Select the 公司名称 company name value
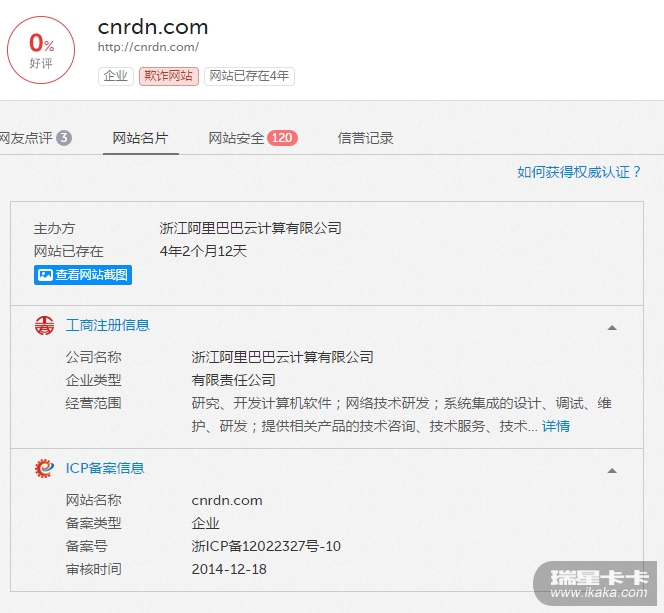664x613 pixels. pyautogui.click(x=282, y=357)
